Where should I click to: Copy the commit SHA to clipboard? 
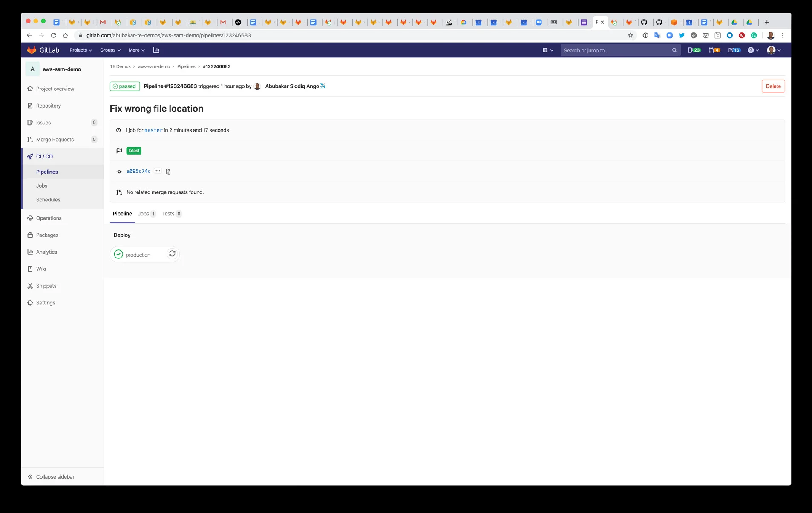point(168,172)
